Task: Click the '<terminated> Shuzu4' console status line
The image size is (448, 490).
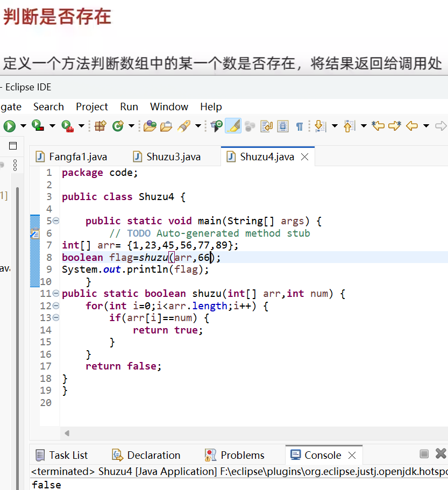Action: [x=239, y=471]
